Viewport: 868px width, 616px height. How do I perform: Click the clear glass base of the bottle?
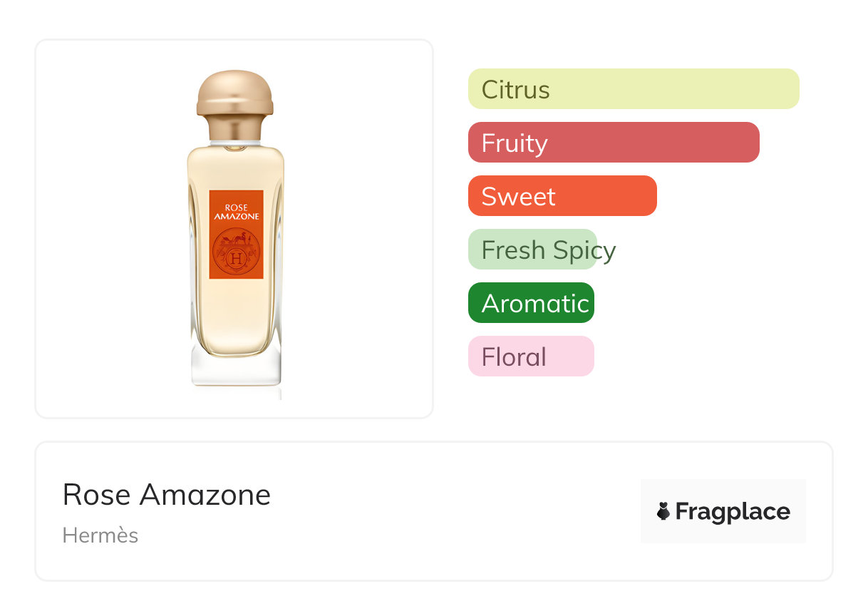coord(236,371)
